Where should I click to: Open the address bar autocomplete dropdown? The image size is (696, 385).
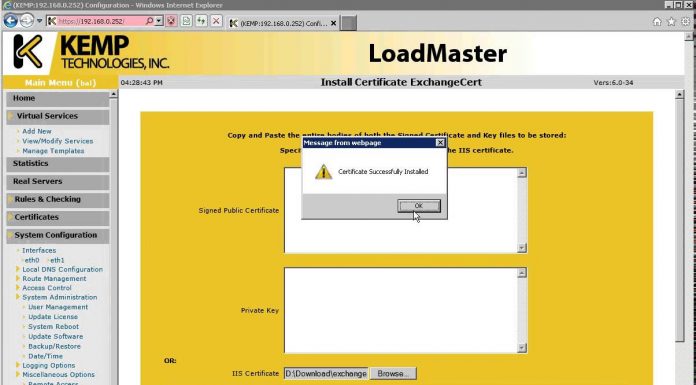click(159, 21)
